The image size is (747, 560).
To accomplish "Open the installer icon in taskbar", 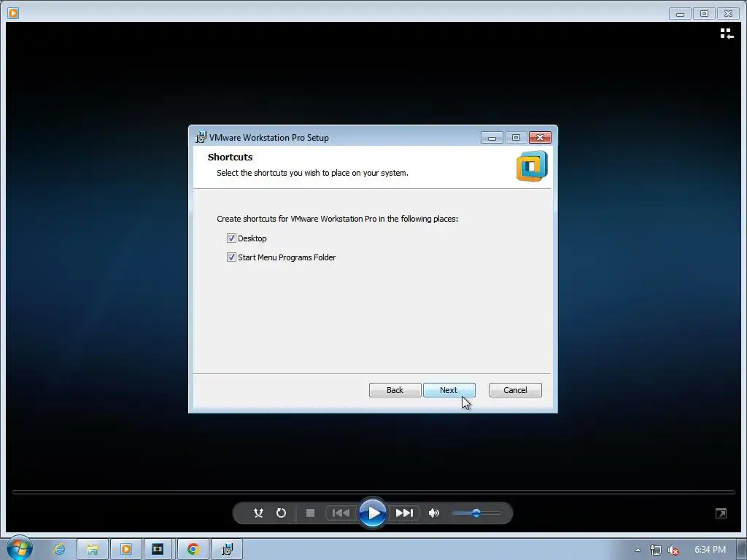I will click(227, 549).
